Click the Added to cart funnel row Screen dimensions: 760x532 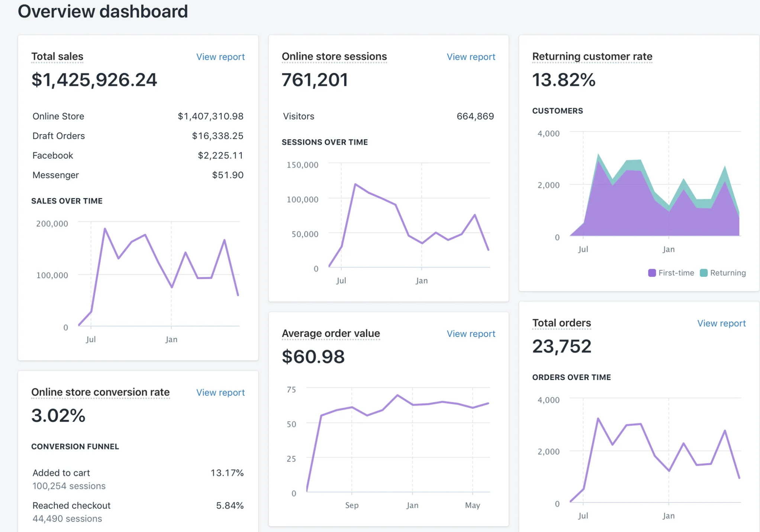[x=138, y=479]
